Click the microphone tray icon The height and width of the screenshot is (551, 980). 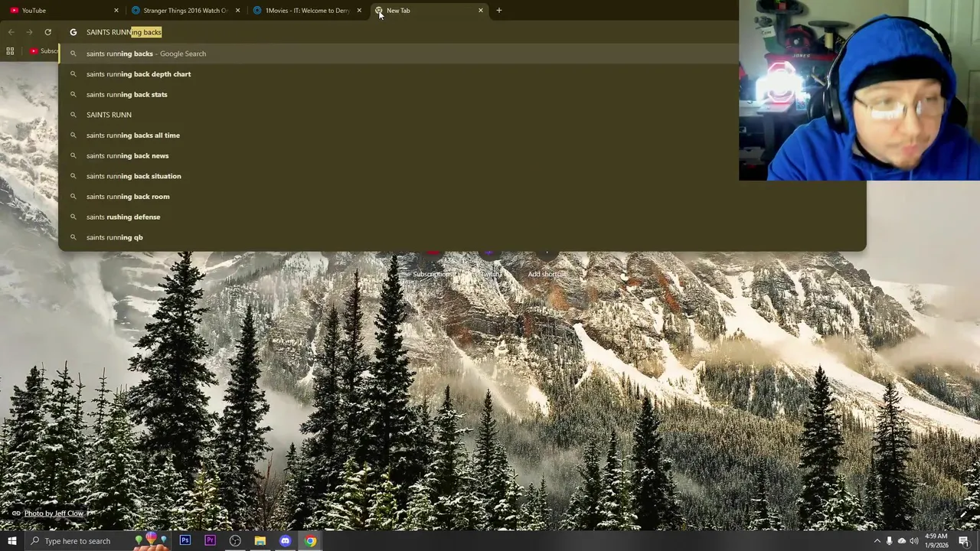pyautogui.click(x=889, y=541)
